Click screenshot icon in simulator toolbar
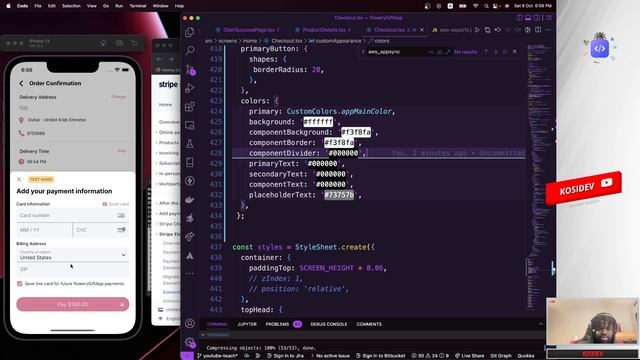The image size is (640, 360). point(119,43)
